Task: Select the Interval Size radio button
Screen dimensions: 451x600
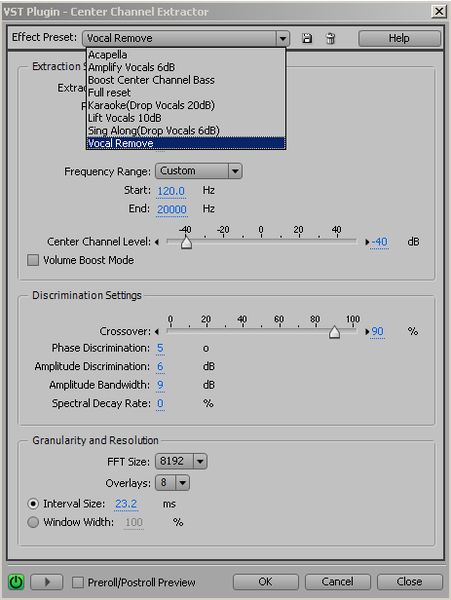Action: pos(33,504)
